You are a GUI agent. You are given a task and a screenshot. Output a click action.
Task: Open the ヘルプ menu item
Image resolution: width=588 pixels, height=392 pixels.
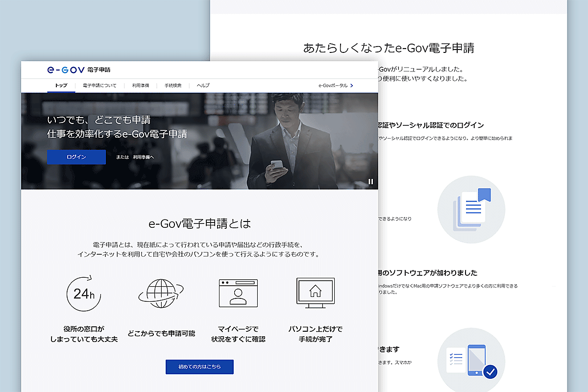(x=203, y=85)
